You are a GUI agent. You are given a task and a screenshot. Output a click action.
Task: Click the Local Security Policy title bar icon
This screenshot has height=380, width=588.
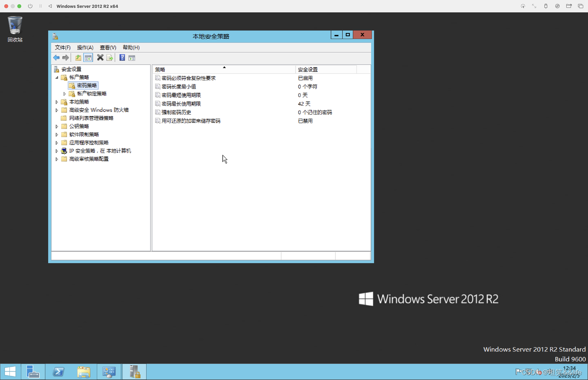coord(56,36)
